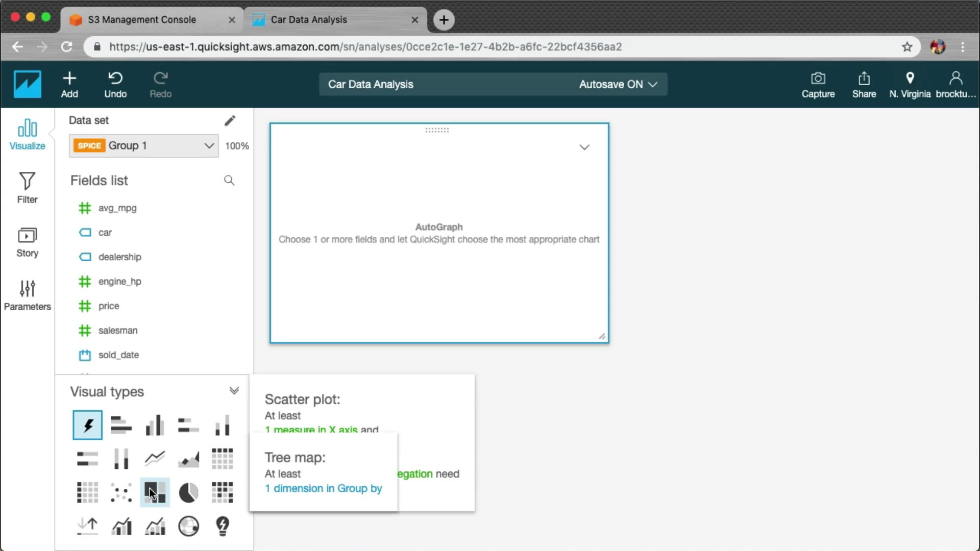Select the insight lightbulb visual type
This screenshot has width=980, height=551.
pyautogui.click(x=223, y=526)
